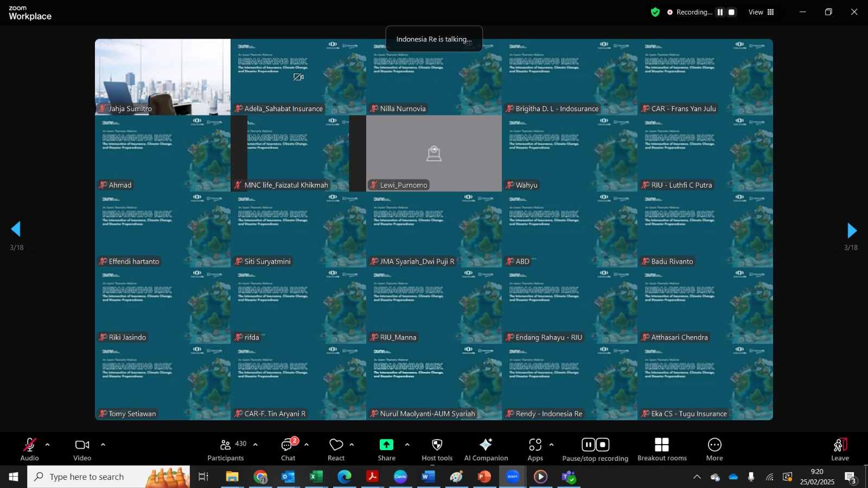Open the View layout menu
The width and height of the screenshot is (868, 488).
(762, 12)
